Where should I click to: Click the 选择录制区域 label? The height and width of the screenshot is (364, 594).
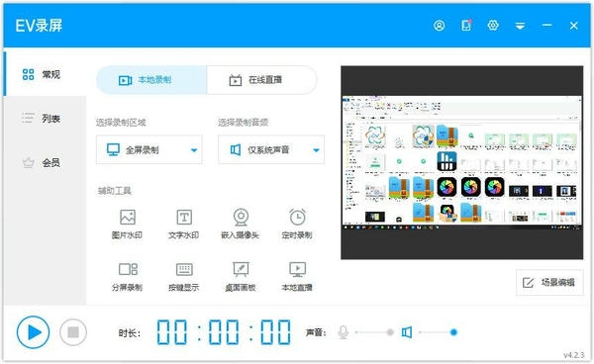(121, 123)
